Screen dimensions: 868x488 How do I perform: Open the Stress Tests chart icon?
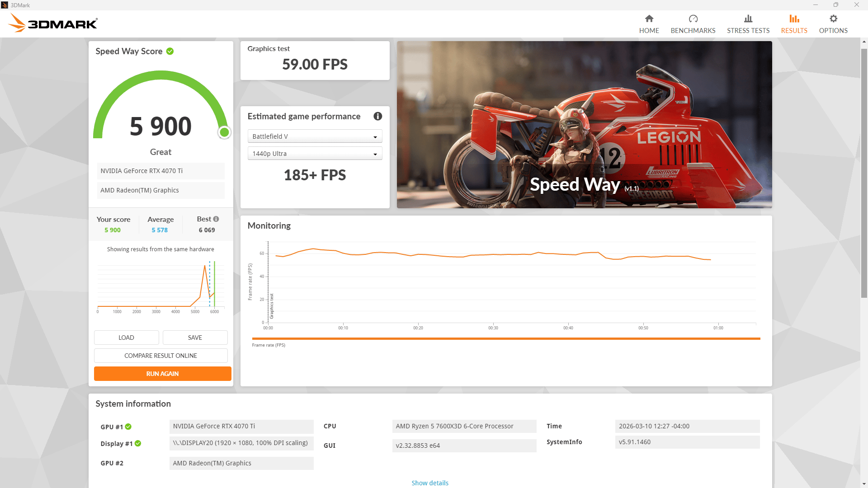(748, 19)
